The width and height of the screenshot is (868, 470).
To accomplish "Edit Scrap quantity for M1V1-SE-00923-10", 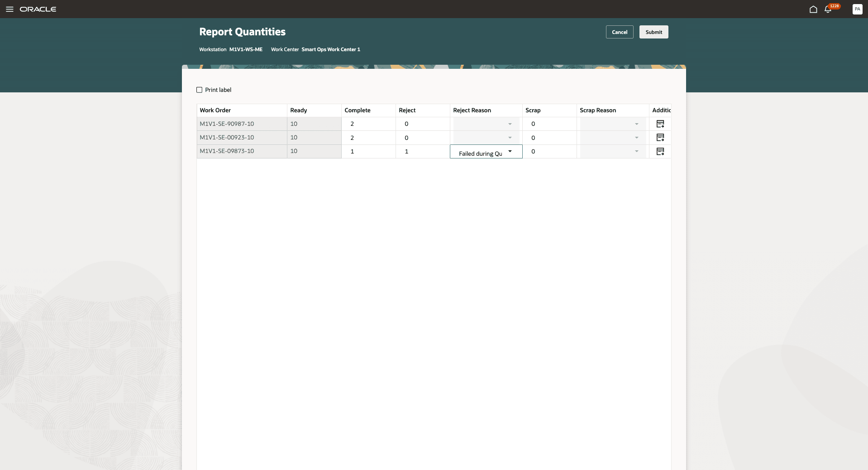I will point(549,138).
